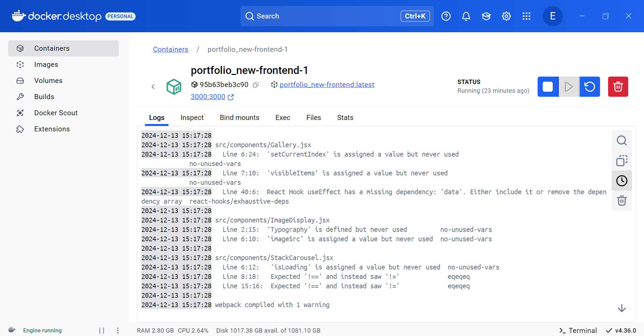This screenshot has height=336, width=644.
Task: Go back with the left chevron arrow
Action: pyautogui.click(x=153, y=87)
